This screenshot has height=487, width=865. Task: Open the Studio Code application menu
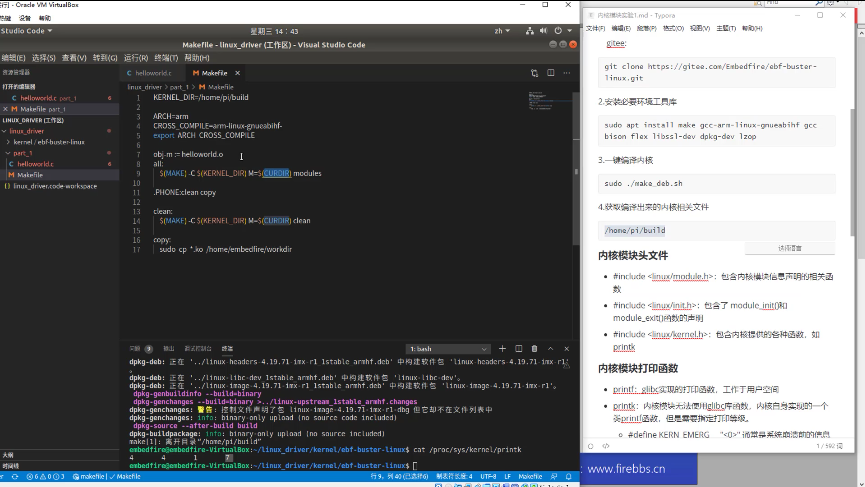(x=26, y=31)
